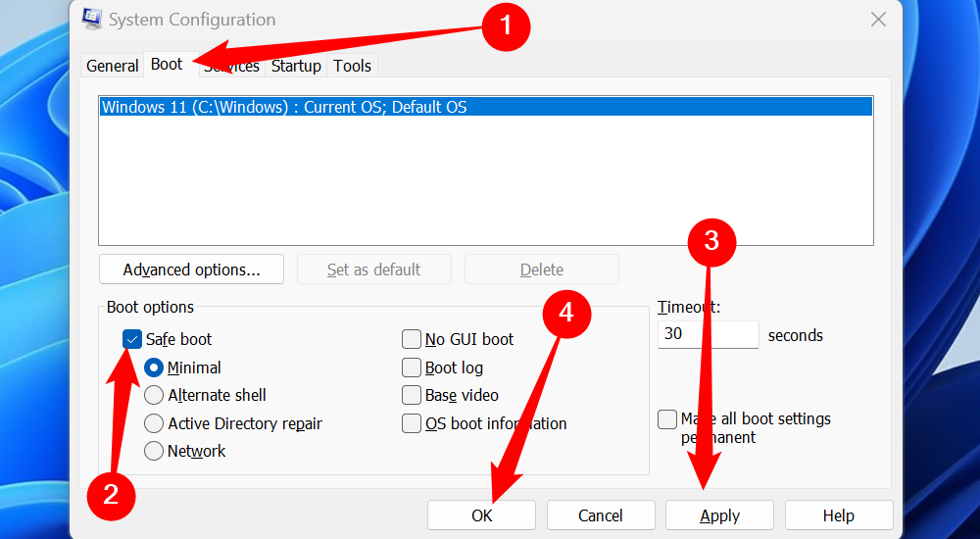Close the System Configuration window

click(878, 20)
